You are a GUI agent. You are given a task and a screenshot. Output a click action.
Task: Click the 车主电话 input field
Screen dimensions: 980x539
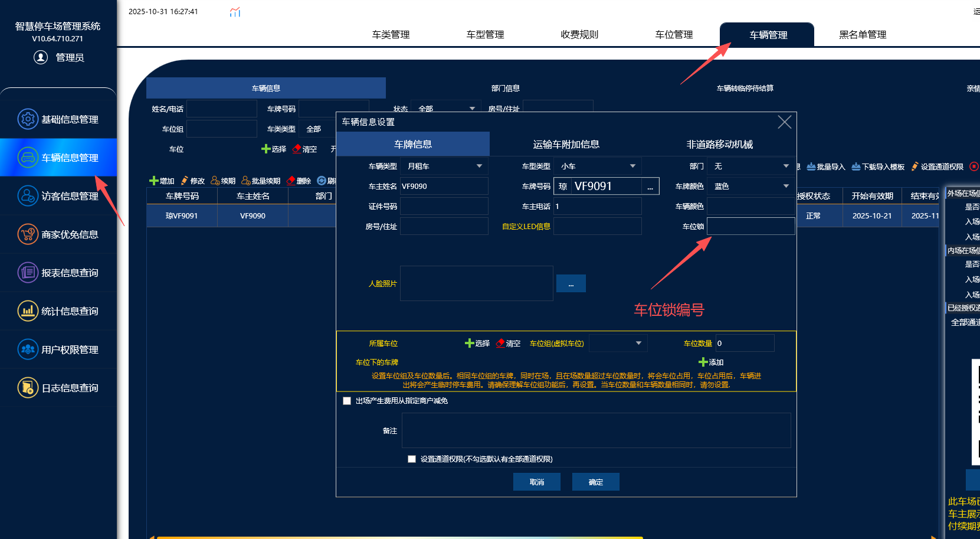[598, 206]
